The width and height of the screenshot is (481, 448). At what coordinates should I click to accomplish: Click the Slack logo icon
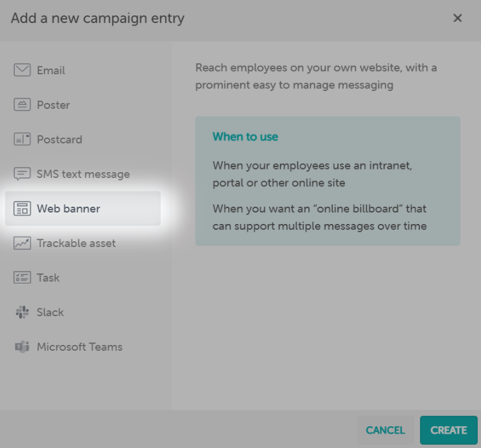pyautogui.click(x=22, y=312)
